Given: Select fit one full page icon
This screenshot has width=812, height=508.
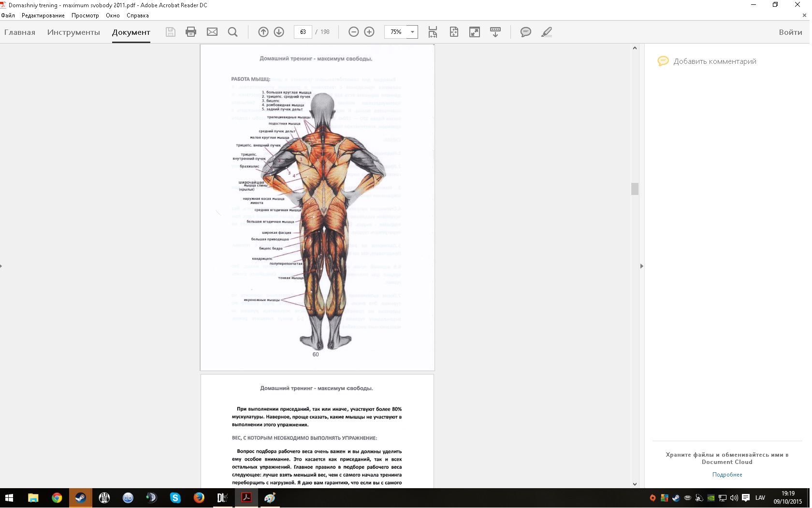Looking at the screenshot, I should coord(454,32).
